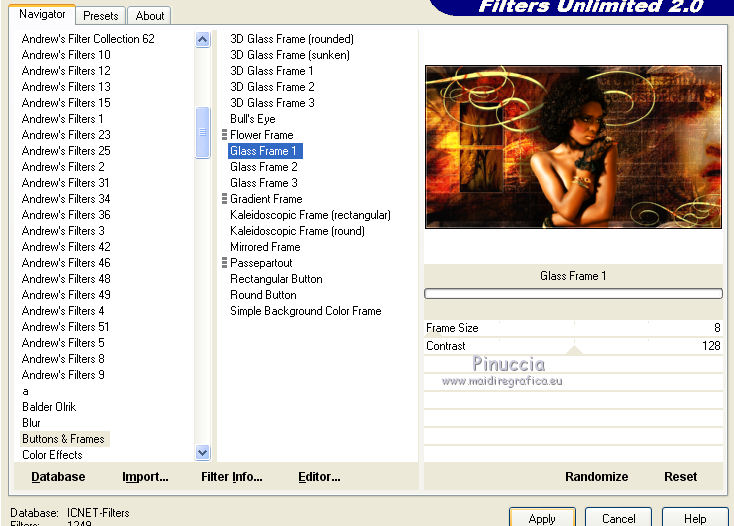This screenshot has width=734, height=526.
Task: Select 3D Glass Frame 3
Action: click(272, 102)
